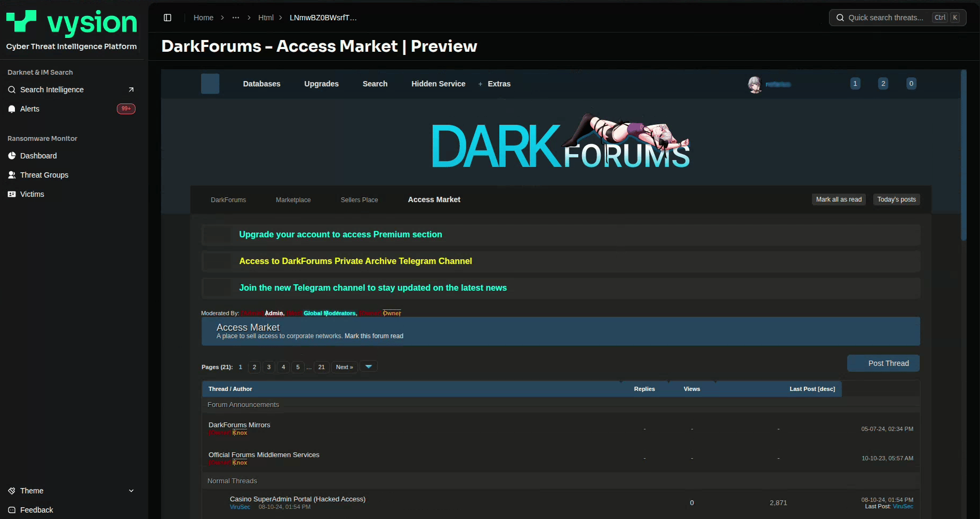Sort by Replies column header
This screenshot has height=519, width=980.
click(644, 389)
